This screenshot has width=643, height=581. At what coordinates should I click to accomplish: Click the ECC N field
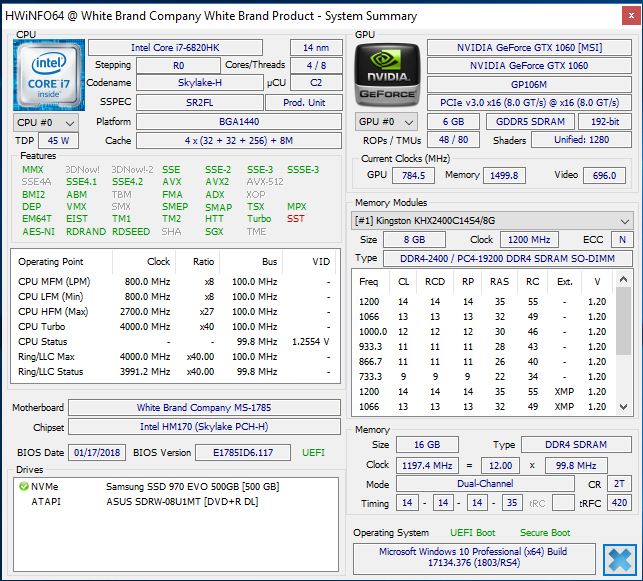(x=622, y=240)
